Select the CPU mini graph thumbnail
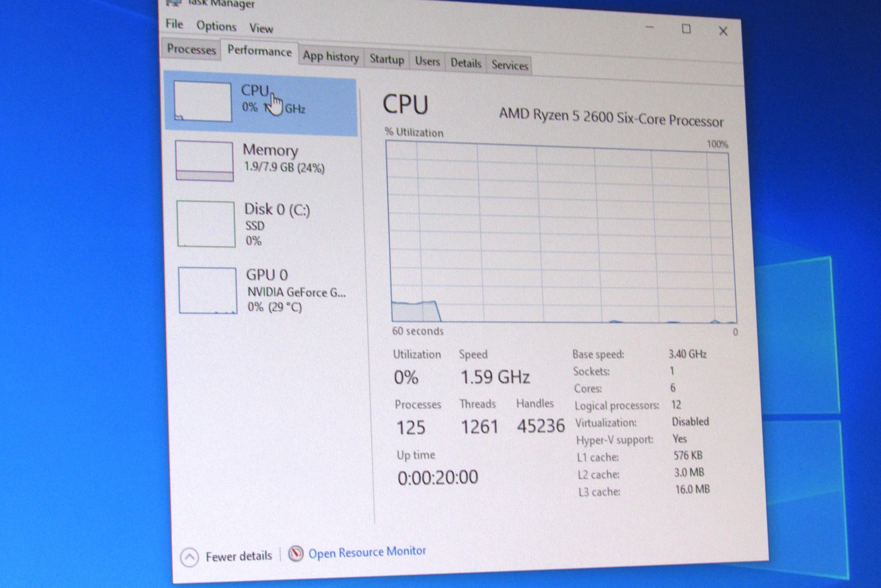This screenshot has width=881, height=588. click(x=203, y=102)
